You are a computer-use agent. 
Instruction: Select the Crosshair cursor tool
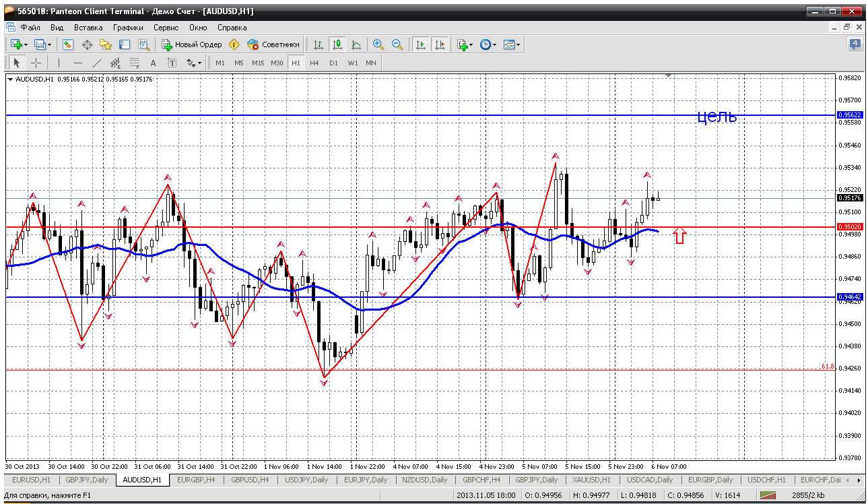tap(36, 63)
